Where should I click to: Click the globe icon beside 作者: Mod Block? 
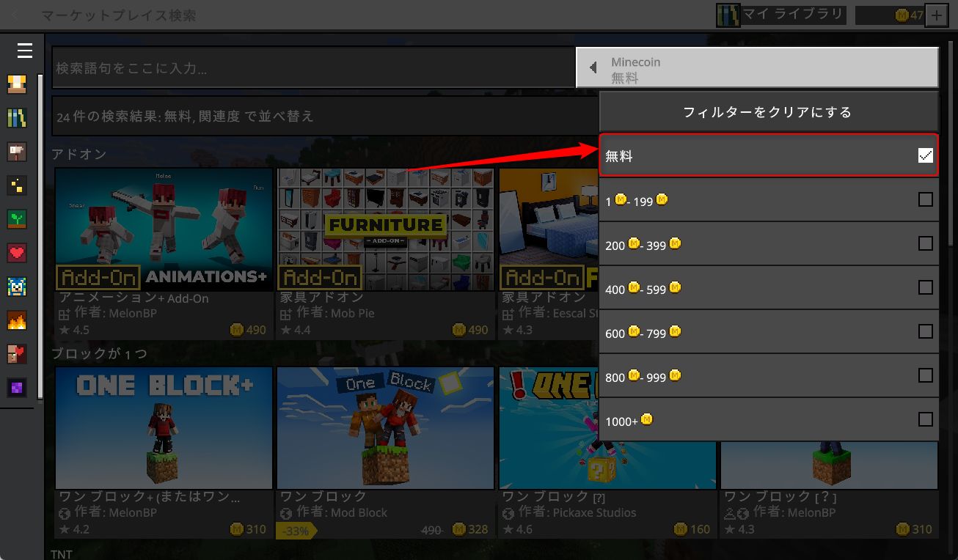tap(286, 513)
